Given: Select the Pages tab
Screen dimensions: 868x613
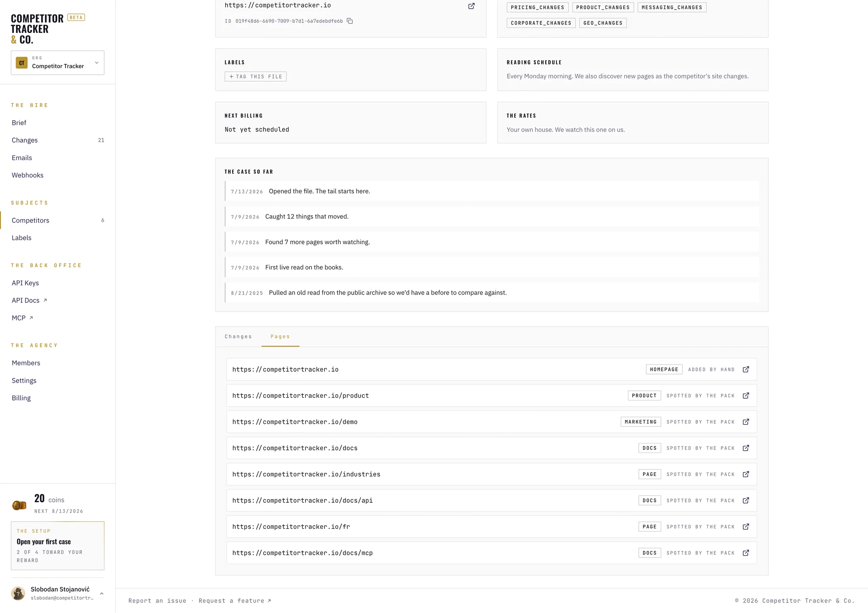Looking at the screenshot, I should [280, 337].
